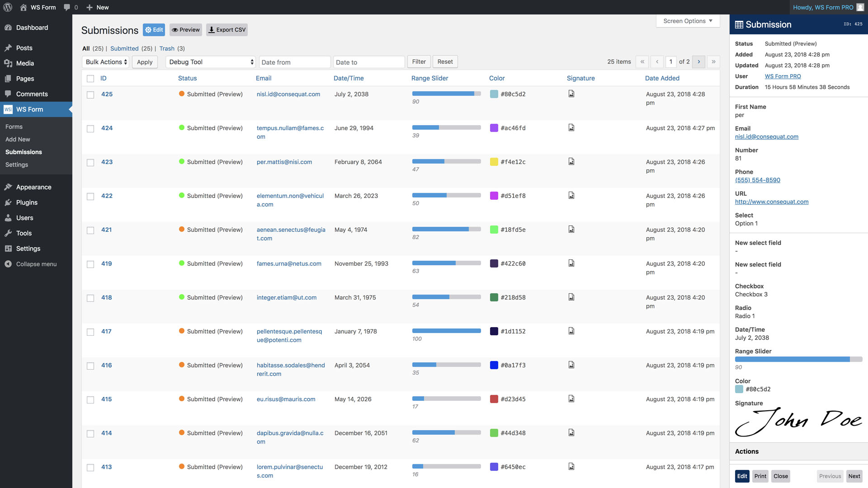Click signature icon for submission 419
This screenshot has height=488, width=868.
click(x=571, y=263)
